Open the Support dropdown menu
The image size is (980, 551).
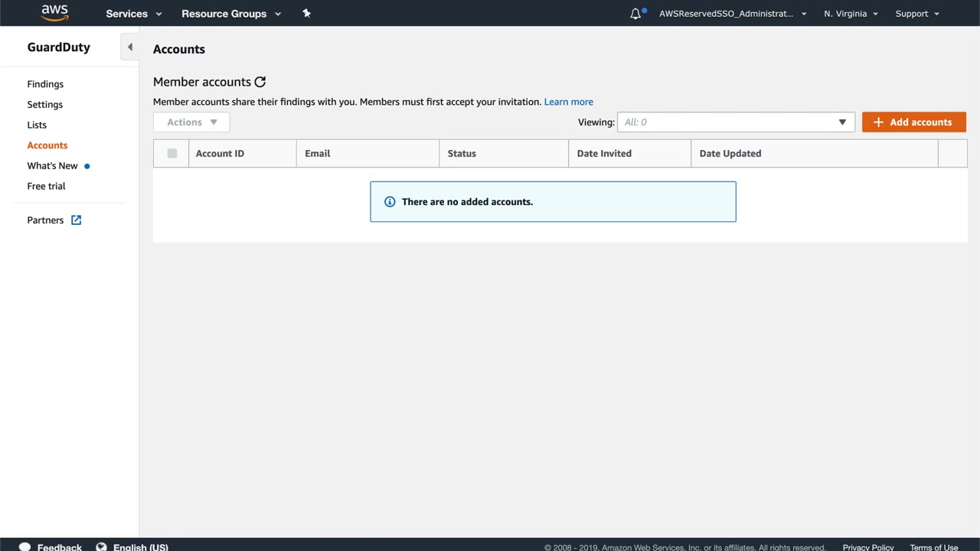917,14
